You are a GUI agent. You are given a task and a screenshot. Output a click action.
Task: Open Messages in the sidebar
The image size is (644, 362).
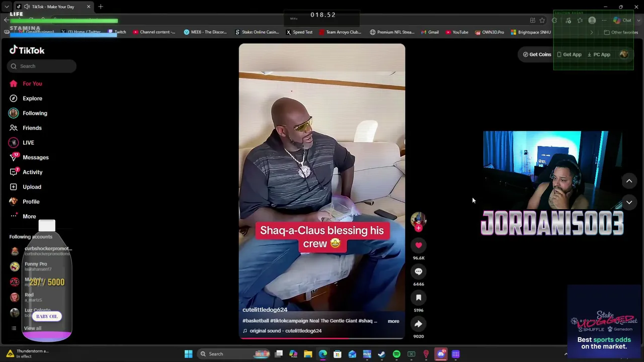click(x=29, y=157)
